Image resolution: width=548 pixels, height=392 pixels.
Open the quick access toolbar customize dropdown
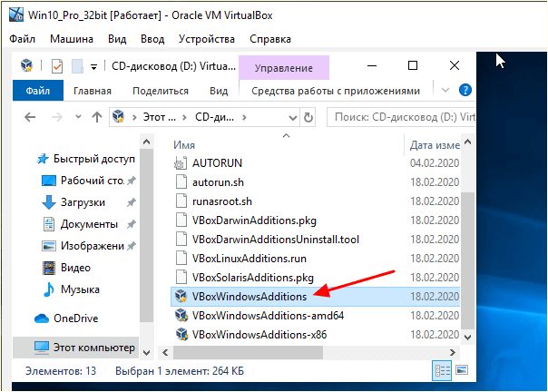[x=93, y=66]
